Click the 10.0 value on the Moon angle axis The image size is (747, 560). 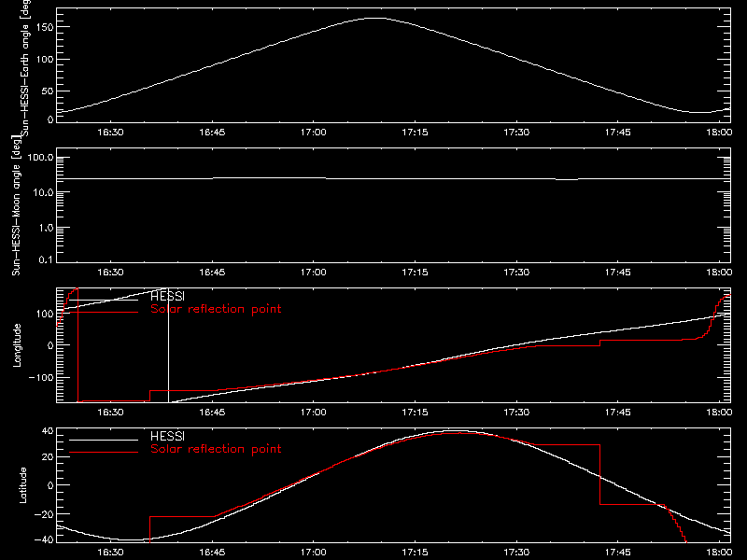tap(43, 193)
